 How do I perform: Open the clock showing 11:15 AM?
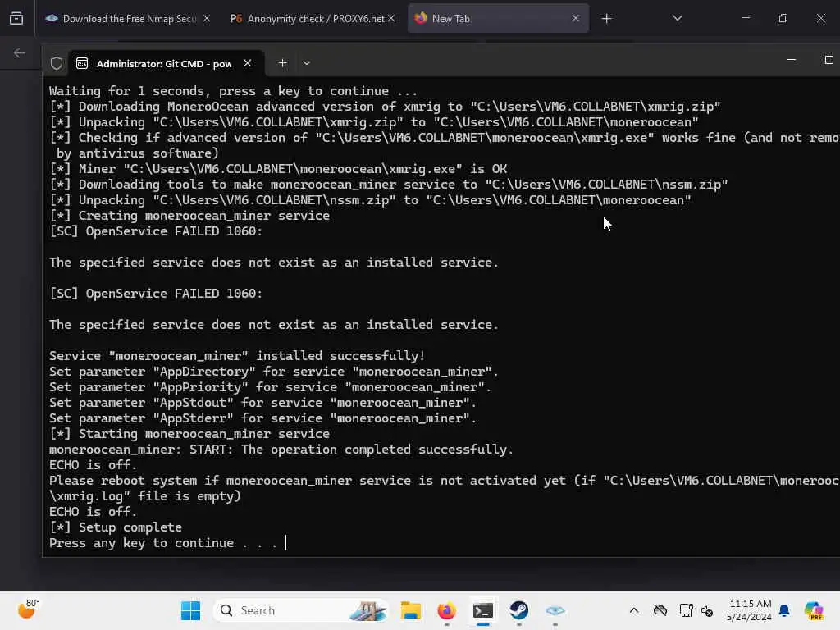750,610
